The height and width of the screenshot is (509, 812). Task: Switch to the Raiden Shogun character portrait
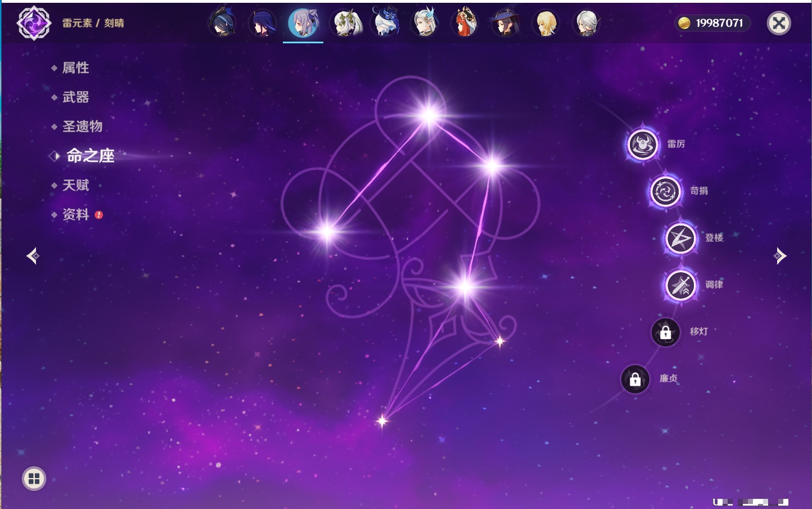(x=263, y=23)
